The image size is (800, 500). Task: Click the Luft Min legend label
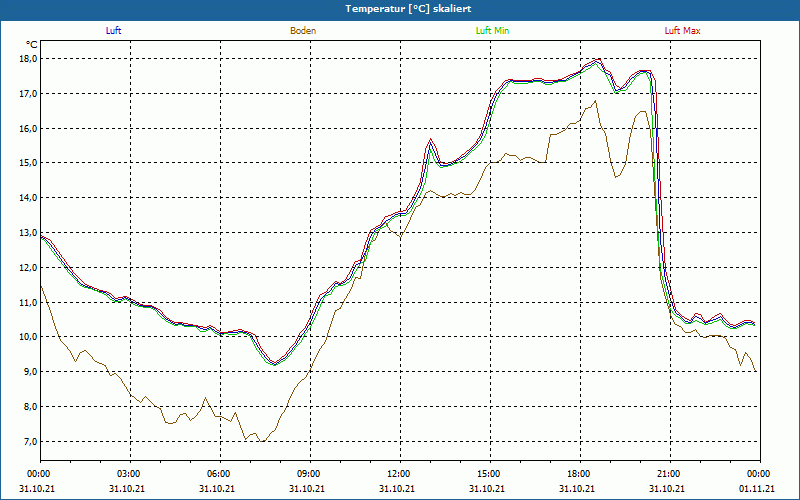click(x=492, y=31)
